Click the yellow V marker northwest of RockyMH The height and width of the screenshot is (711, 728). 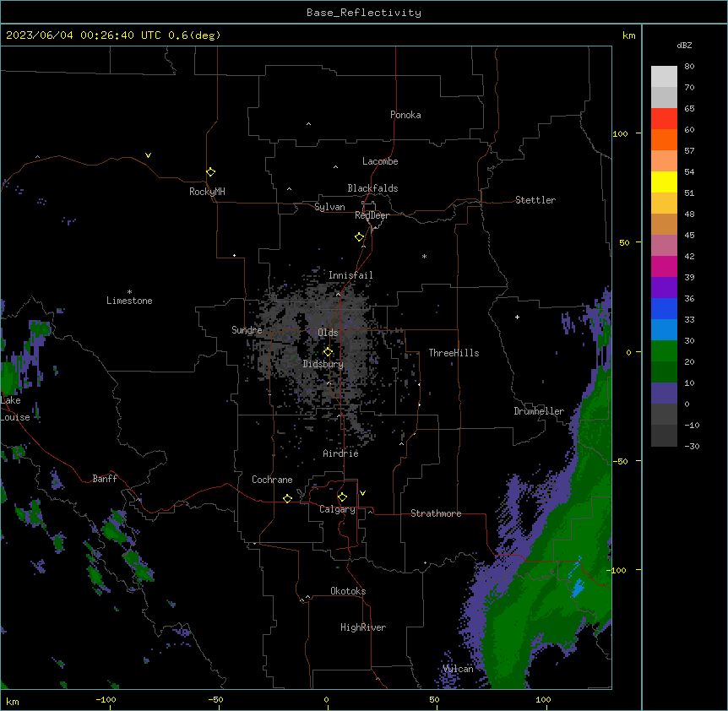[148, 155]
